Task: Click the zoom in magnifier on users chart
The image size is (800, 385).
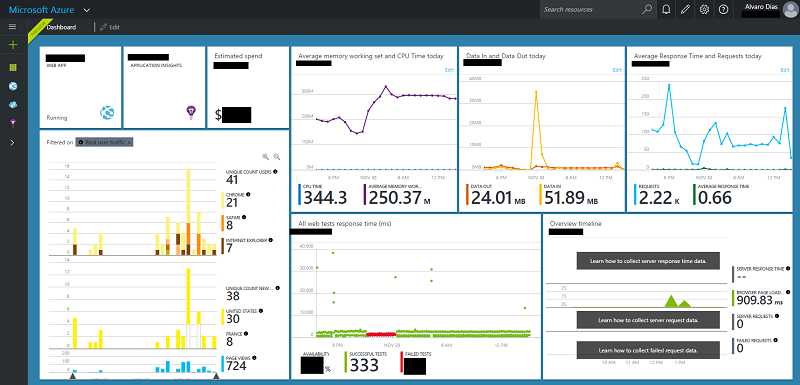Action: [x=265, y=157]
